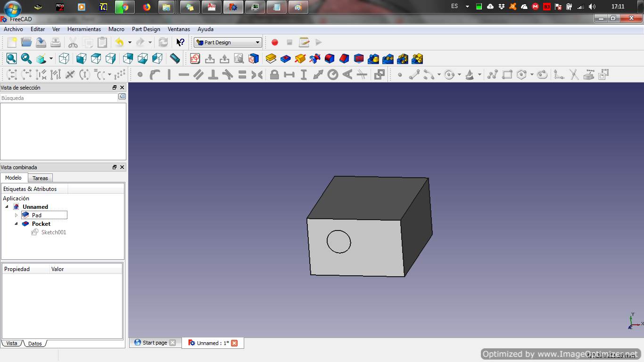Switch to the Top view cube icon
The image size is (644, 362).
coord(96,58)
